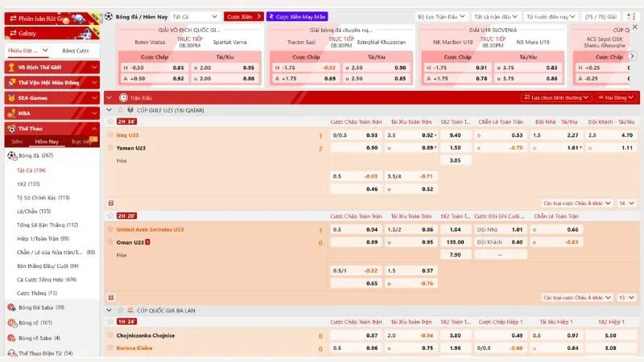Image resolution: width=644 pixels, height=362 pixels.
Task: Open the Bóng Đá Saba sport icon
Action: click(11, 307)
